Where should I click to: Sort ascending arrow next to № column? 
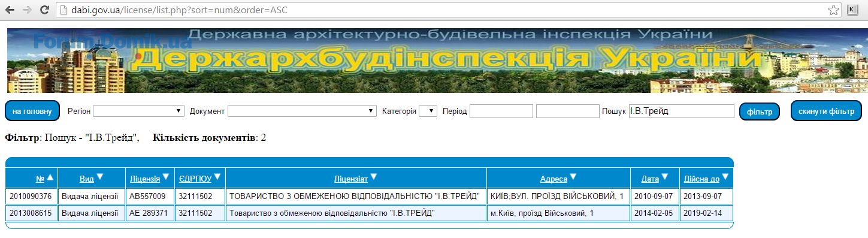coord(50,177)
